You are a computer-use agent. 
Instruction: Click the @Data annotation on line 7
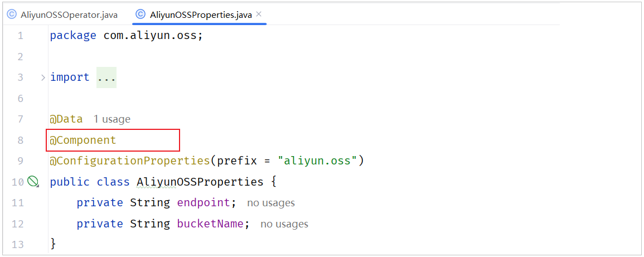click(x=66, y=119)
